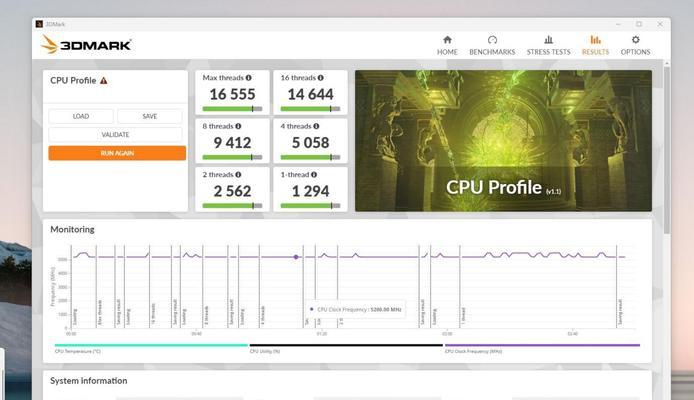Click info icon next to 4 threads
The height and width of the screenshot is (400, 694).
(316, 126)
